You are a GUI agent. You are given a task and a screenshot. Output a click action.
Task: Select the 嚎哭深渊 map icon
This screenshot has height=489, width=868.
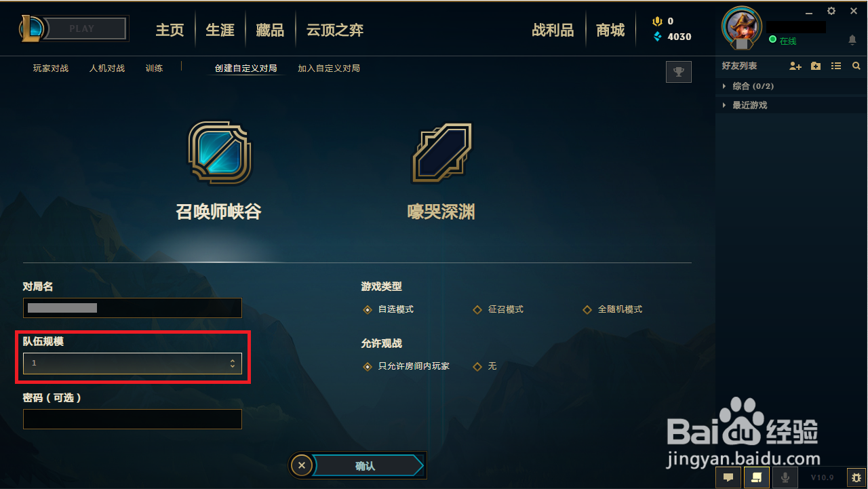click(x=441, y=153)
